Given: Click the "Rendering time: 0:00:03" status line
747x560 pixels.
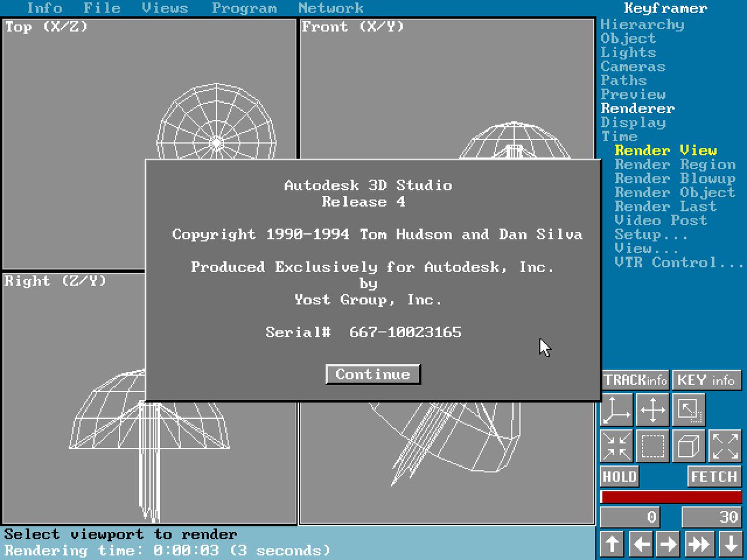Looking at the screenshot, I should tap(167, 551).
